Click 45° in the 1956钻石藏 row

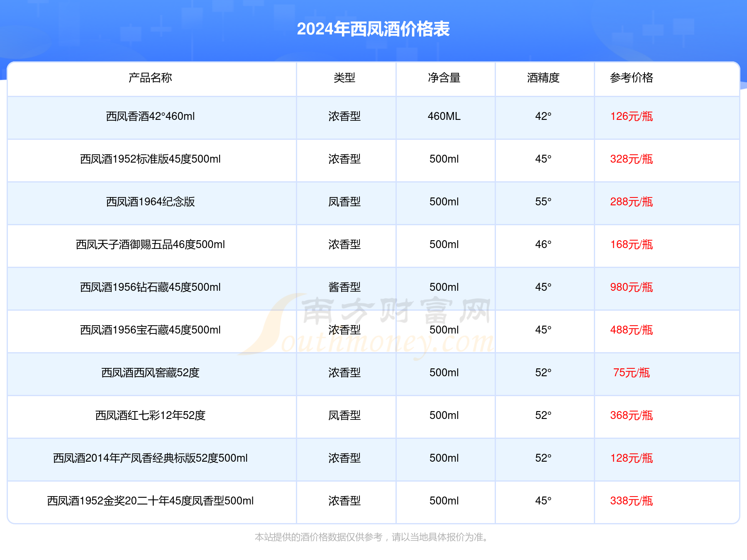(x=543, y=287)
